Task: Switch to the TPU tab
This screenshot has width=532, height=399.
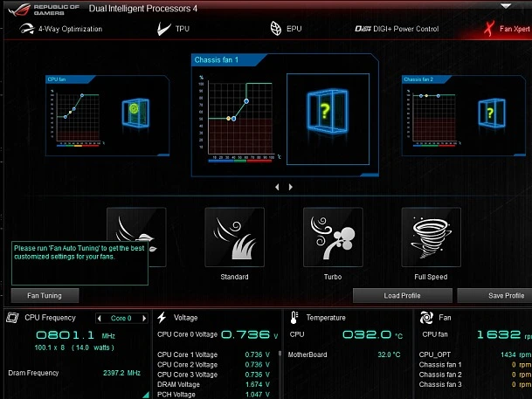Action: click(173, 29)
